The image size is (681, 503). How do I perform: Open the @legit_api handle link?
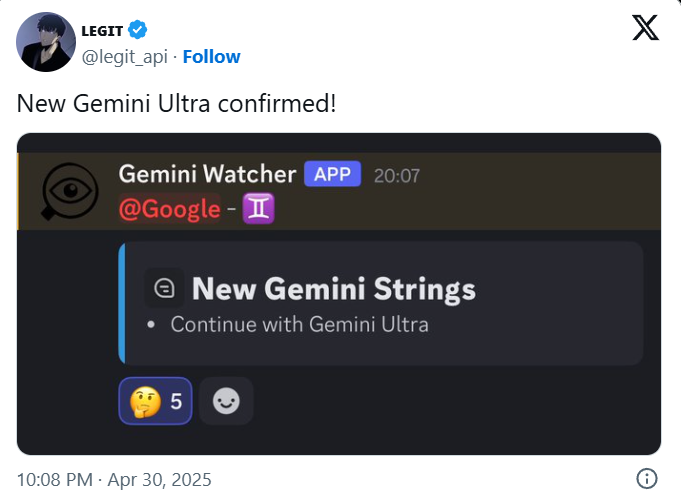(x=125, y=57)
